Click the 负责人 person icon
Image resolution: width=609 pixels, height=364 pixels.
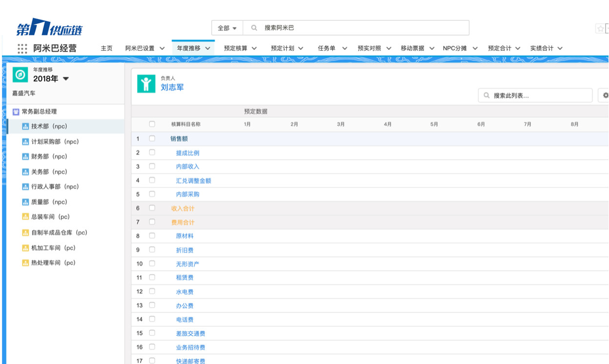[x=146, y=84]
